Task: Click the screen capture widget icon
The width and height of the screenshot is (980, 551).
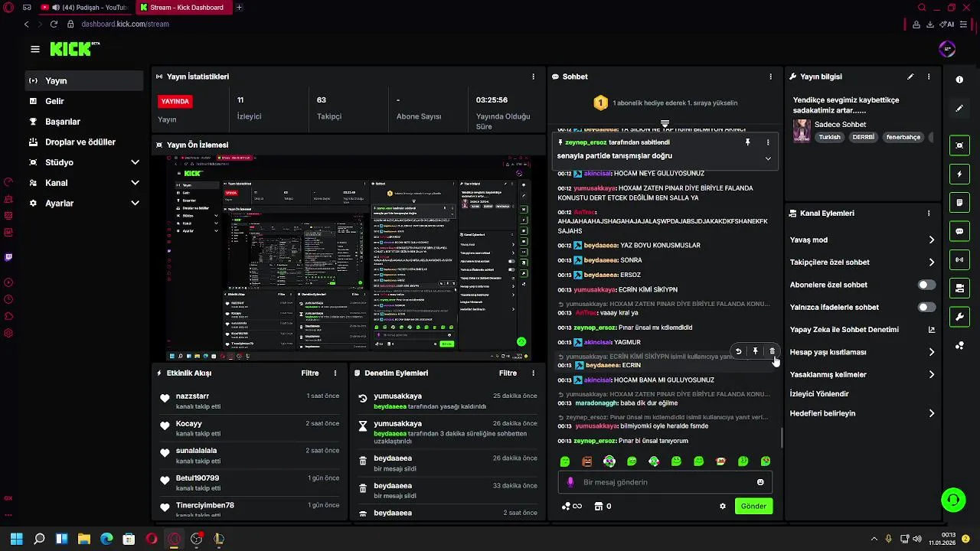Action: 959,145
